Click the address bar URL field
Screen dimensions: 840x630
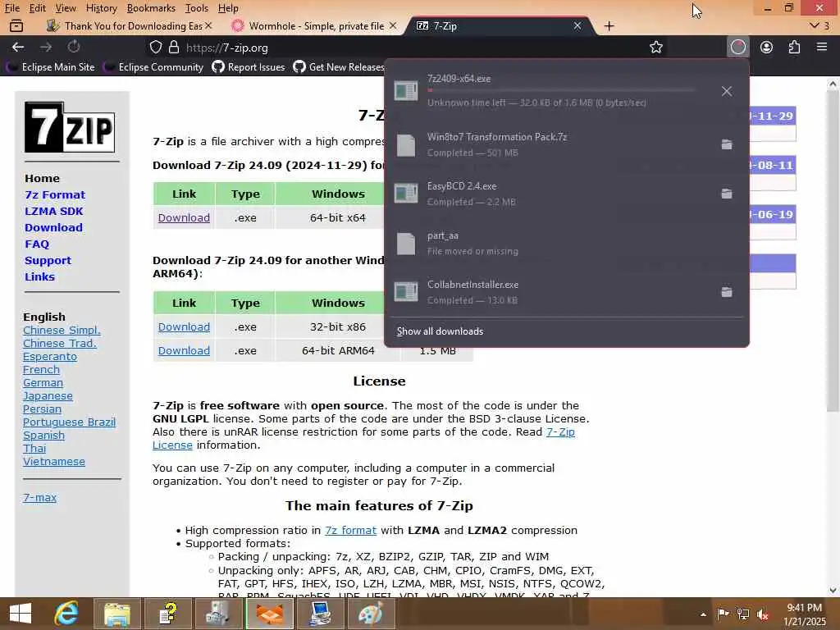pyautogui.click(x=407, y=48)
